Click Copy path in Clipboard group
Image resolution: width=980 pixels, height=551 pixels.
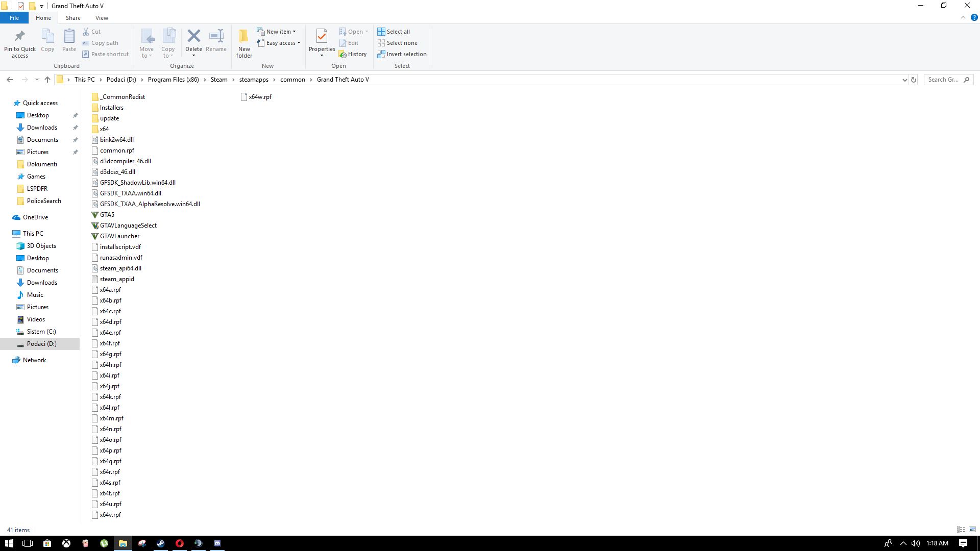[x=100, y=43]
